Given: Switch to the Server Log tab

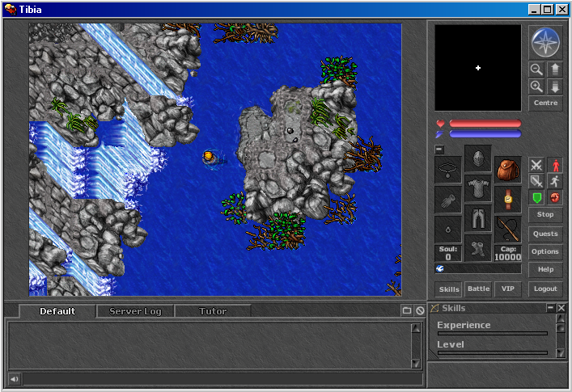Looking at the screenshot, I should [x=135, y=311].
